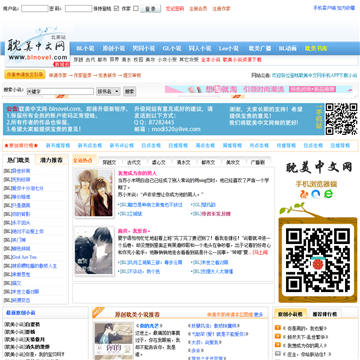Image resolution: width=360 pixels, height=360 pixels.
Task: Open the 穿越 sub-category link
Action: (x=78, y=60)
